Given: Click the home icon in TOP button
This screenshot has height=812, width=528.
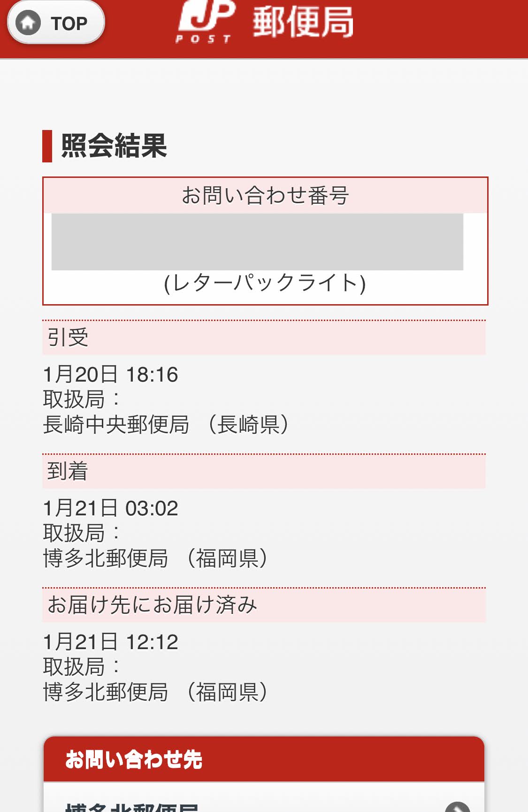Looking at the screenshot, I should click(x=28, y=23).
